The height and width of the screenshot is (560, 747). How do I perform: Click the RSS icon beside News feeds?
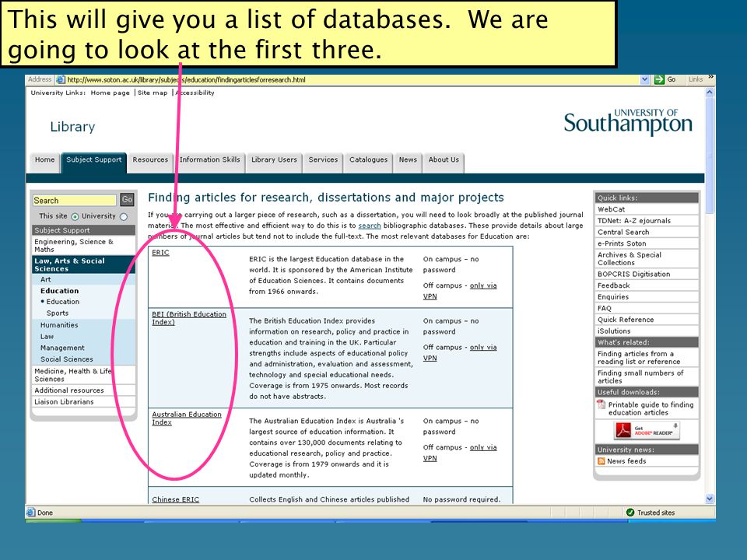click(x=601, y=461)
